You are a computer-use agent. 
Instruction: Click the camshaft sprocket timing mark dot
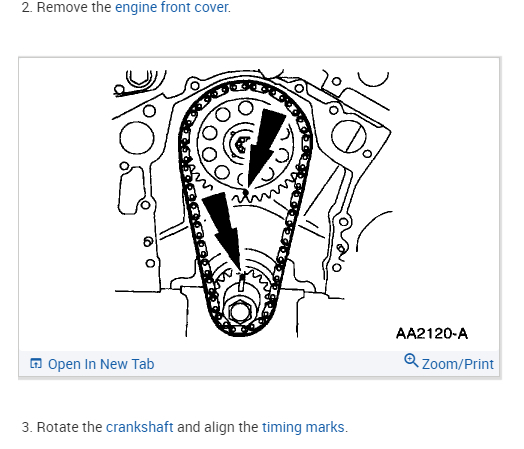pos(245,192)
